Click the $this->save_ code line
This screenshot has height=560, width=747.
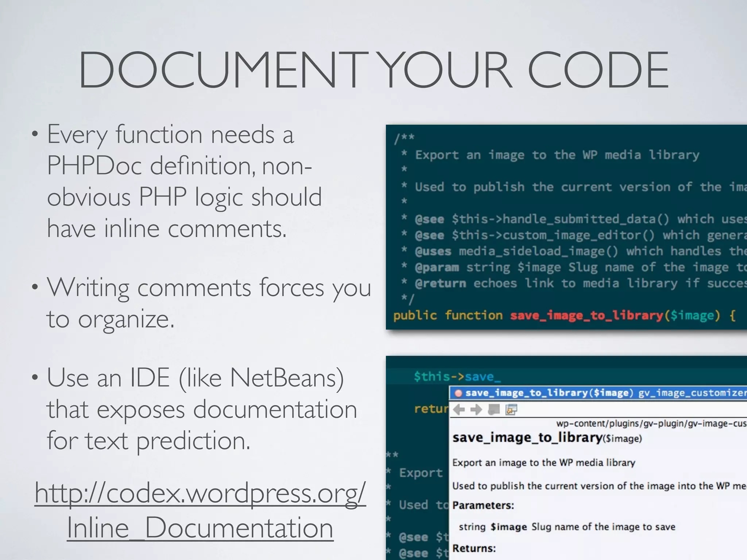[457, 376]
